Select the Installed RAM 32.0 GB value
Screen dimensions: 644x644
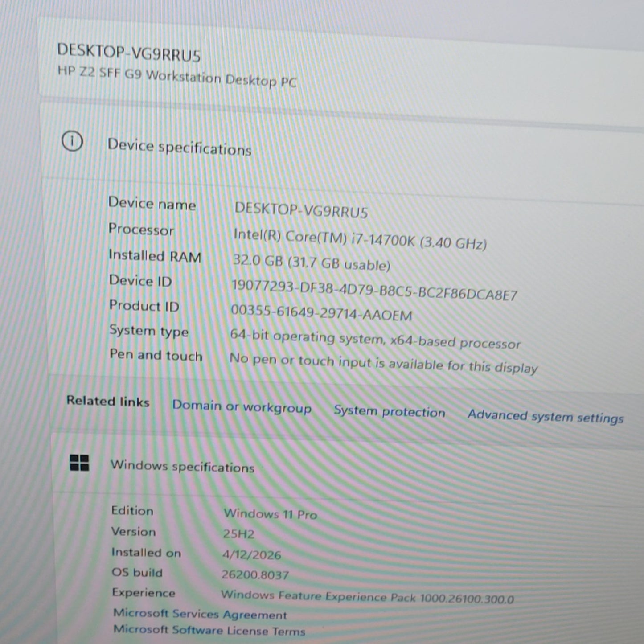click(312, 263)
